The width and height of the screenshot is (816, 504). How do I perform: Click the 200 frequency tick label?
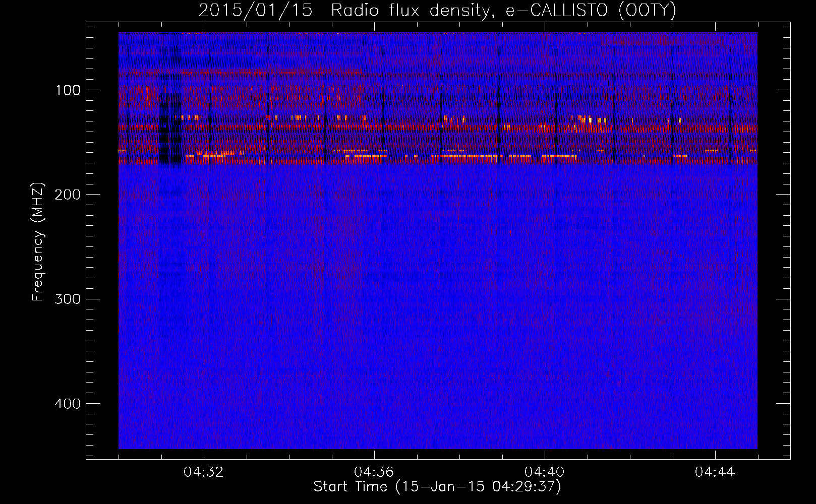pyautogui.click(x=67, y=195)
